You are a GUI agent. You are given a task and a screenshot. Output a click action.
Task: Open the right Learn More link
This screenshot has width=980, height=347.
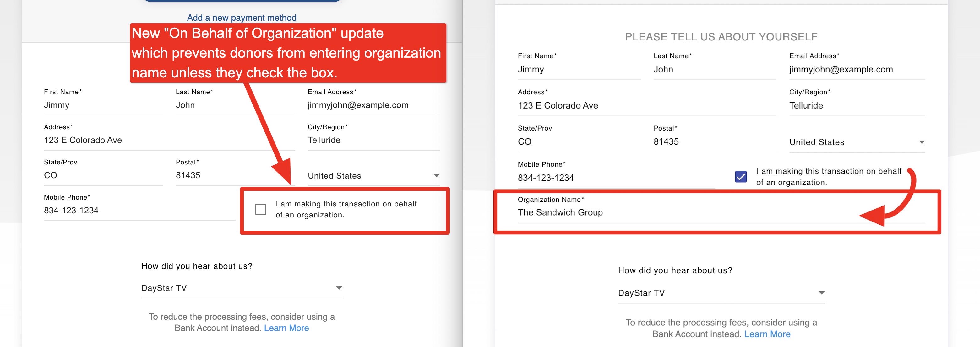767,334
